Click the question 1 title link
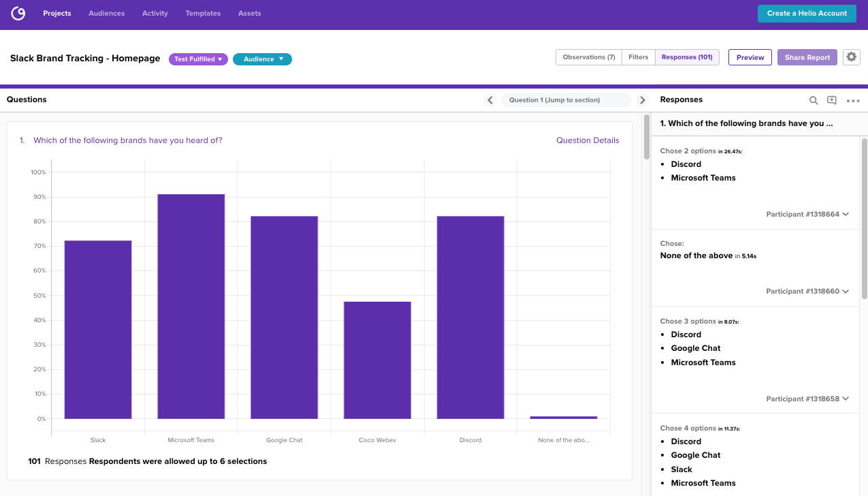The width and height of the screenshot is (868, 496). 128,140
